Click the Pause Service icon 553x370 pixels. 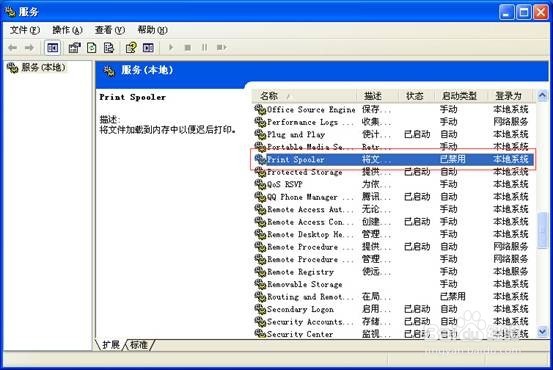[x=205, y=47]
